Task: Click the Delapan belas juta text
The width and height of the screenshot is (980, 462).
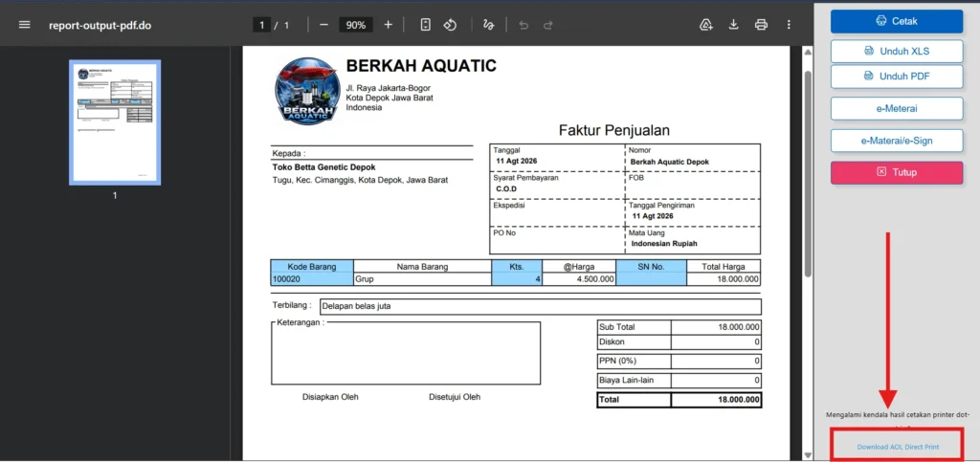Action: pyautogui.click(x=356, y=306)
